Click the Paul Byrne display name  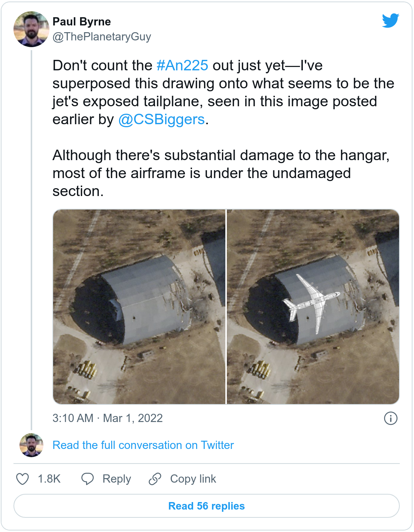pyautogui.click(x=82, y=22)
